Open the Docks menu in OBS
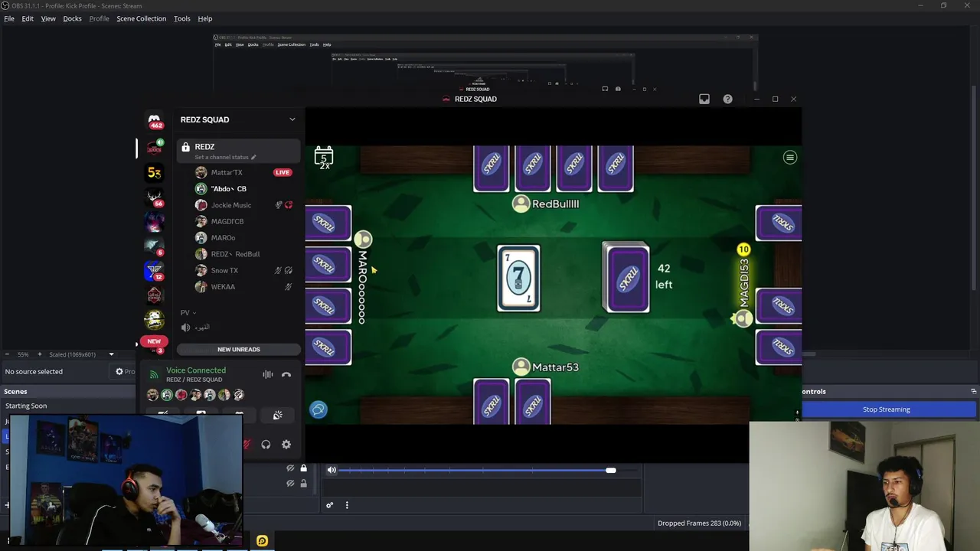The height and width of the screenshot is (551, 980). [72, 18]
